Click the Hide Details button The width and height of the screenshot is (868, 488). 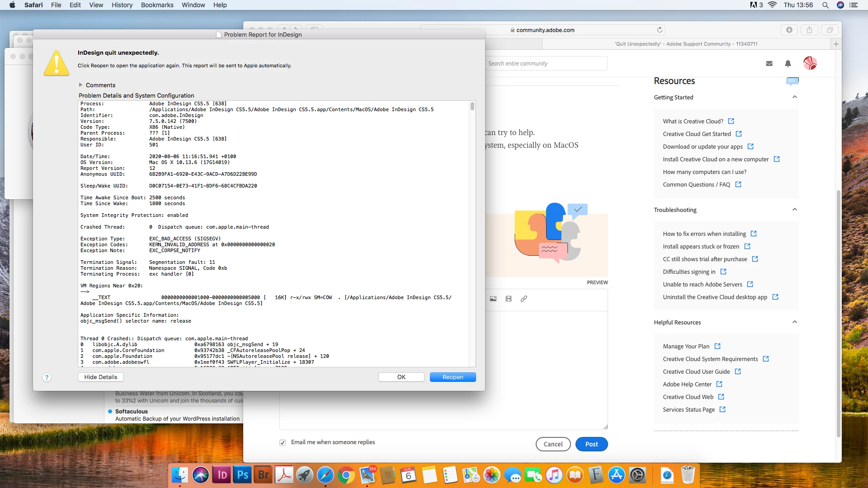pyautogui.click(x=100, y=377)
